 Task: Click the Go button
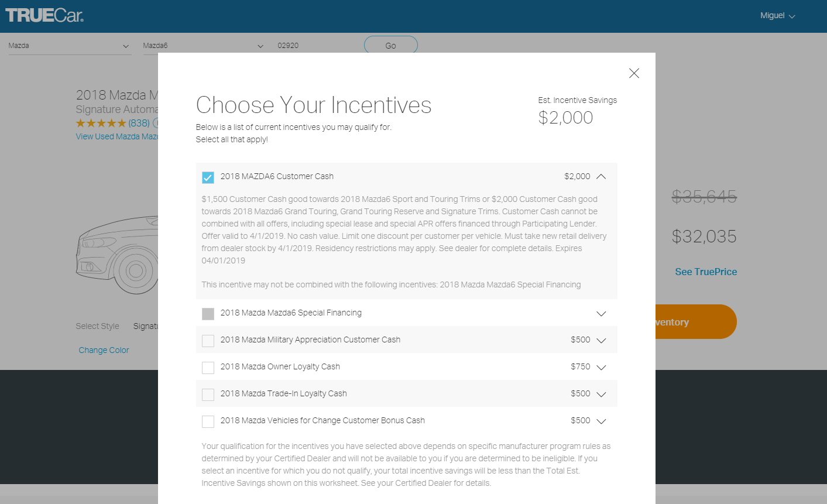(391, 46)
